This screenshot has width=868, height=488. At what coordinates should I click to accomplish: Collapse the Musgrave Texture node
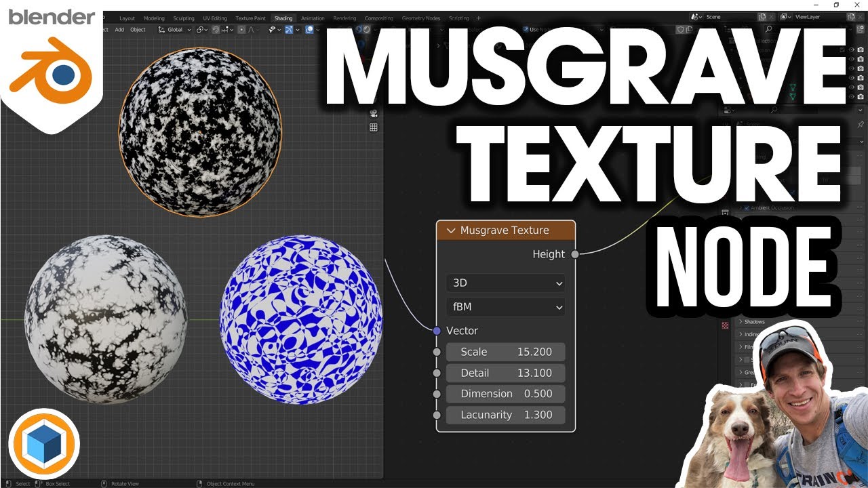click(x=450, y=230)
